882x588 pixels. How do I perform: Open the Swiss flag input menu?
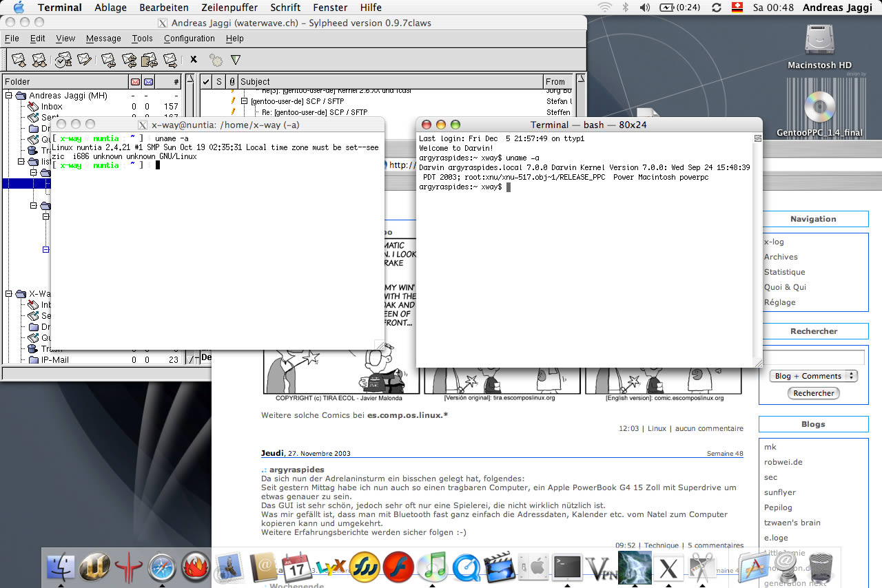click(x=737, y=8)
